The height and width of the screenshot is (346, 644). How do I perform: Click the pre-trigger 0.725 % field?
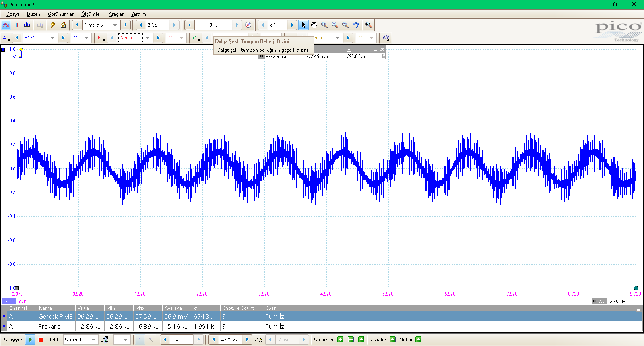(230, 340)
